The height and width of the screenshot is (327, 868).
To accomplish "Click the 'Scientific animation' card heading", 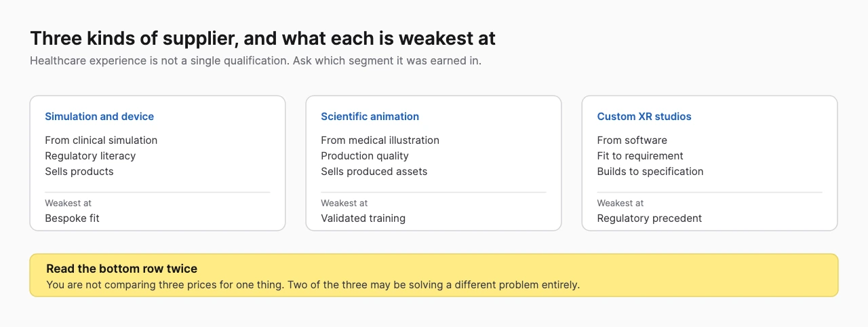I will pyautogui.click(x=370, y=117).
